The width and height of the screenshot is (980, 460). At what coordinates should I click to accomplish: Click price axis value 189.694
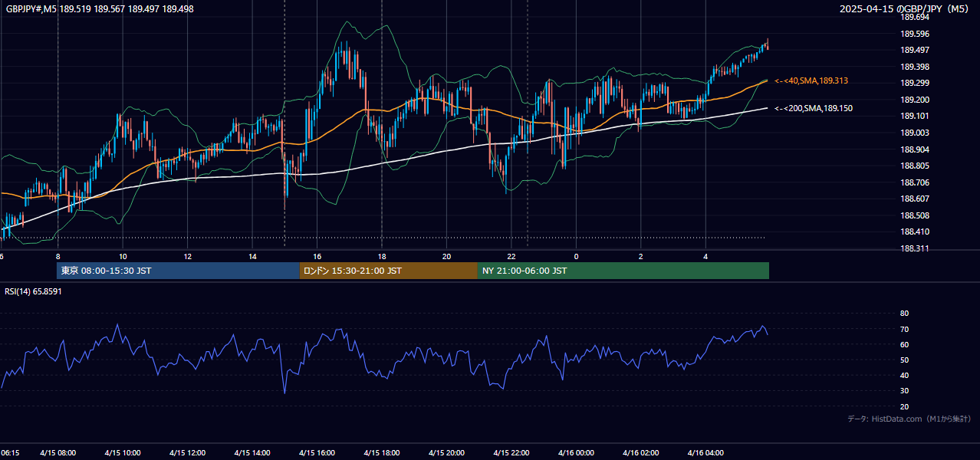click(x=915, y=17)
